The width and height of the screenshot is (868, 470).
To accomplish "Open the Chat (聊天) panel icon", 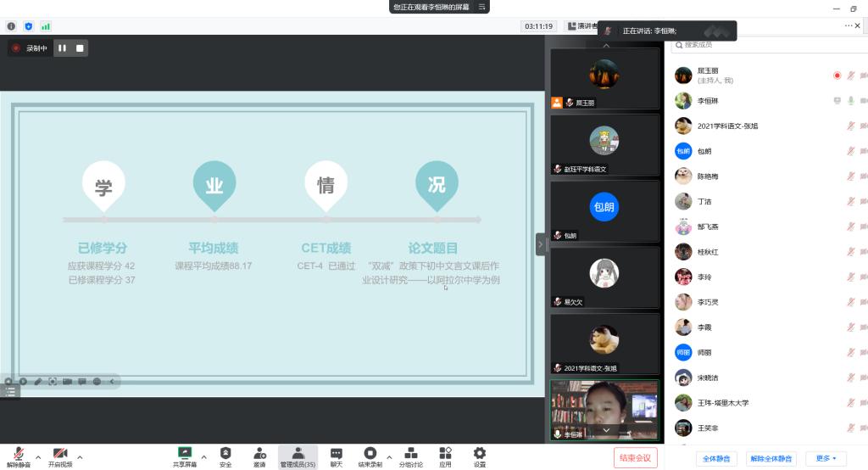I will [337, 454].
